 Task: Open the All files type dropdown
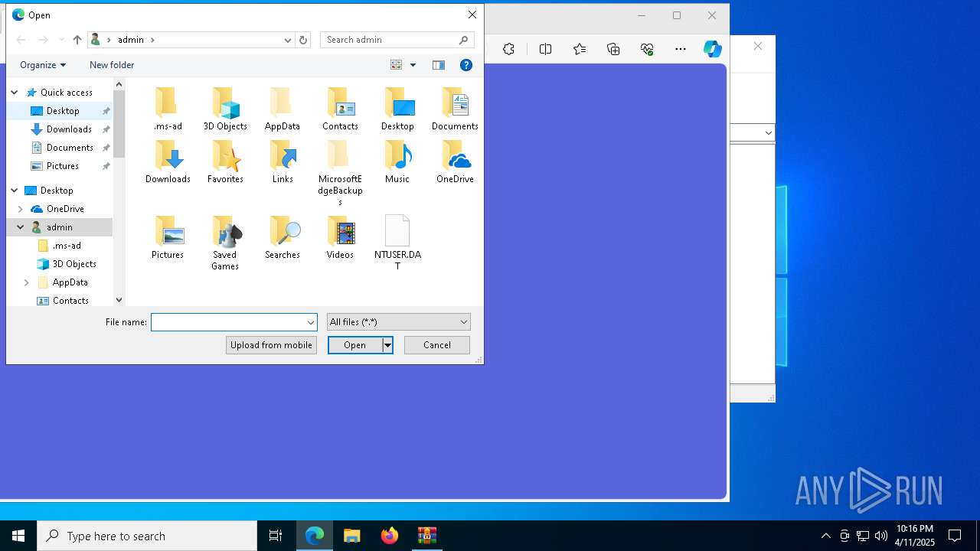point(398,322)
